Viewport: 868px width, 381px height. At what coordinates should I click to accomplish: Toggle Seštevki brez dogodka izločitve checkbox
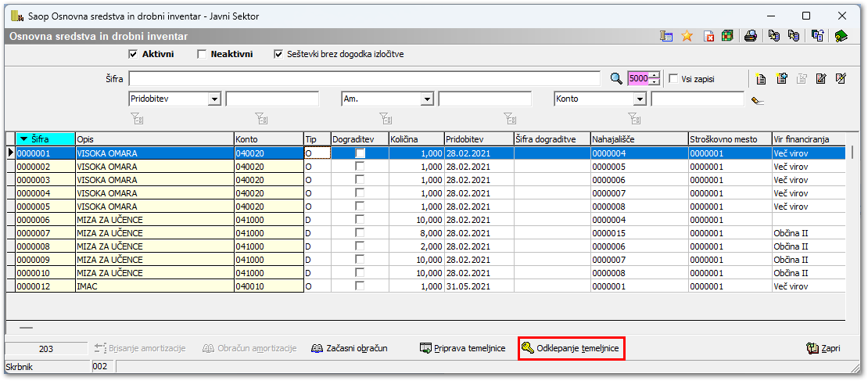tap(278, 54)
